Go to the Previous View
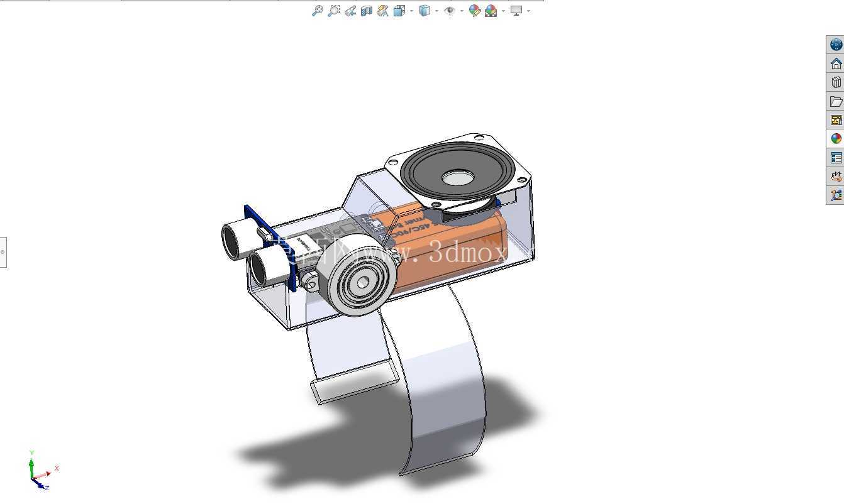This screenshot has width=844, height=504. 350,11
